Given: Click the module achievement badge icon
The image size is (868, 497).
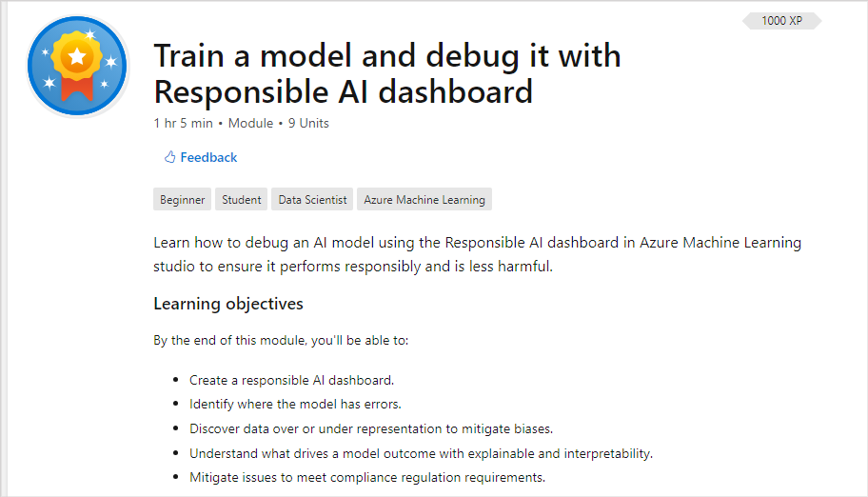Looking at the screenshot, I should (77, 66).
